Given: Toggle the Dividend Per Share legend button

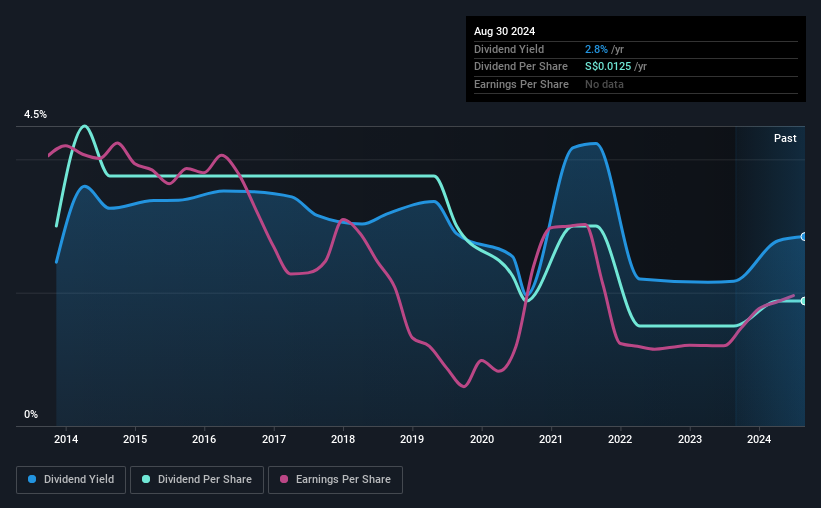Looking at the screenshot, I should click(197, 480).
